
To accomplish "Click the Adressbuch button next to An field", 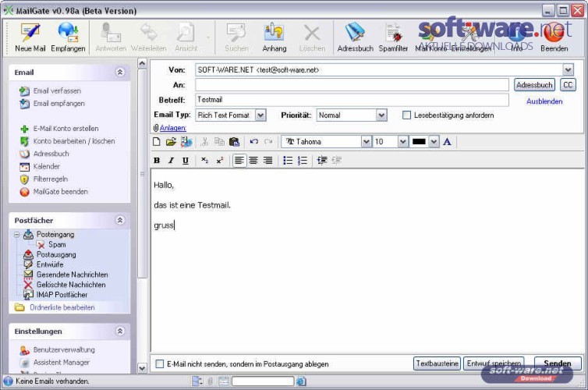I will (534, 85).
